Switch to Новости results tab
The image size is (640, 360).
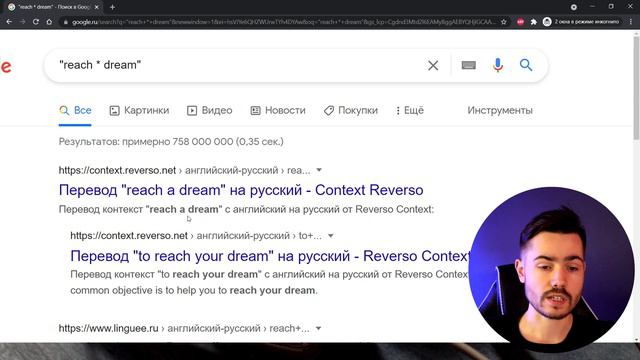click(x=278, y=110)
